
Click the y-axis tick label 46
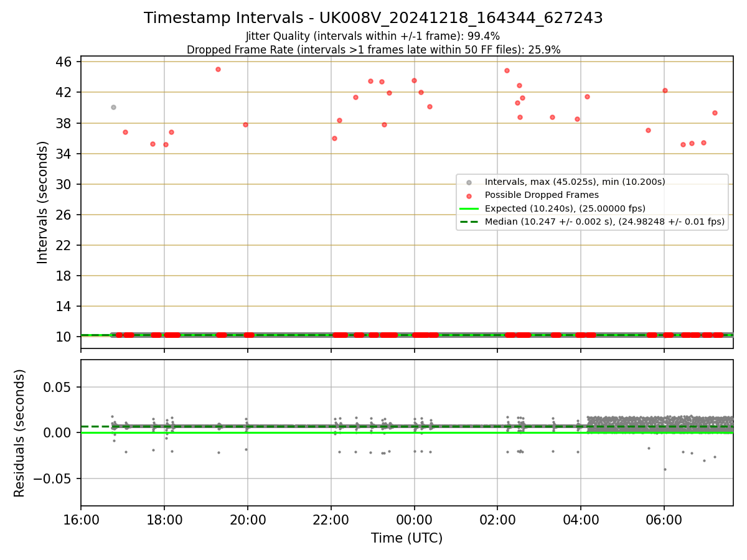click(x=64, y=62)
